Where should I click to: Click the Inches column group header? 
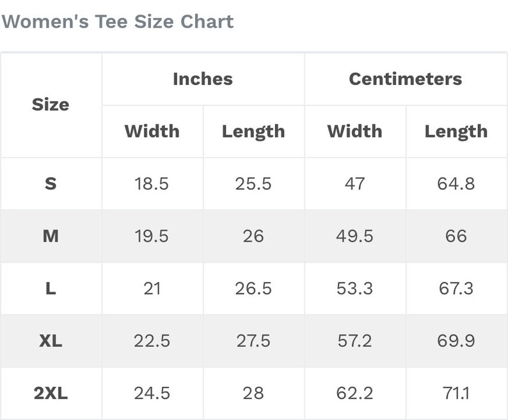(203, 79)
